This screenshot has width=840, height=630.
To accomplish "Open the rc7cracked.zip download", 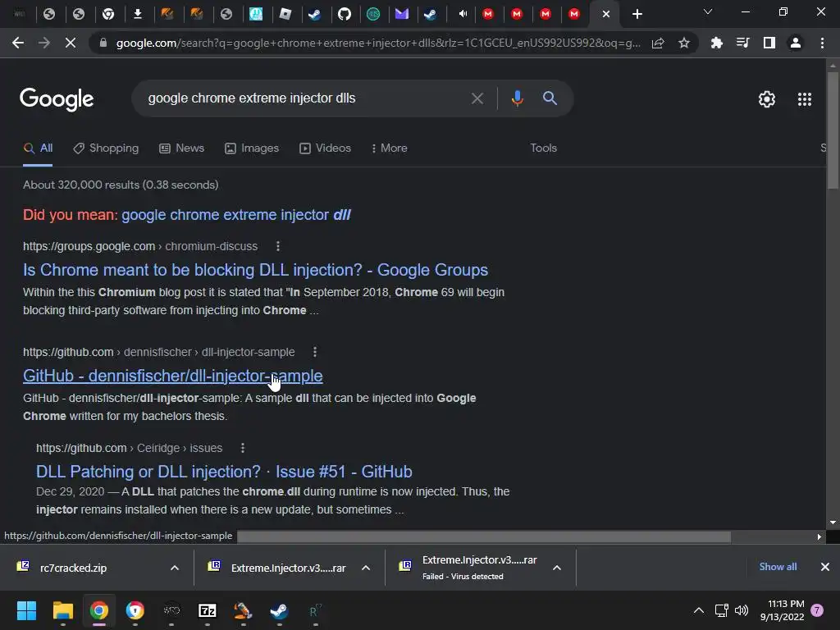I will 73,568.
